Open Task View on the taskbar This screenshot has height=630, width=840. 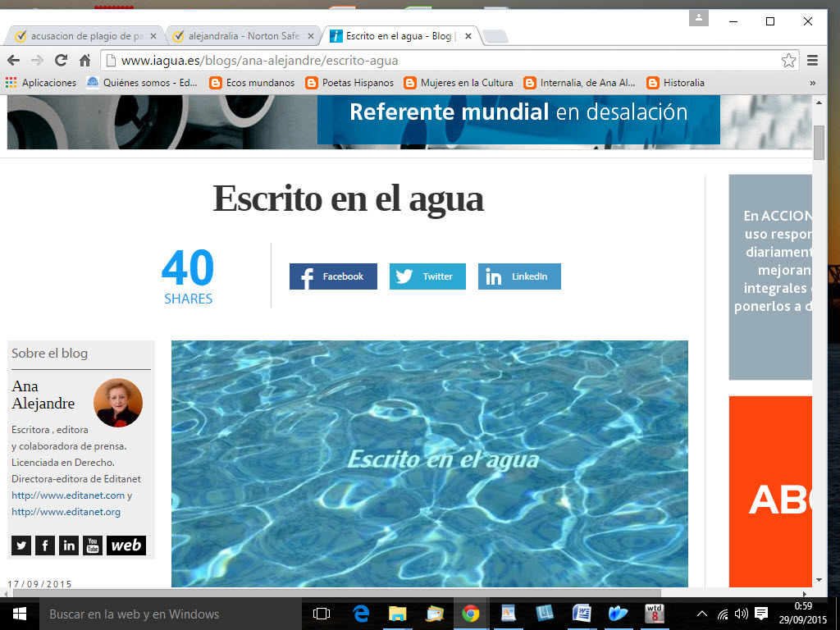click(322, 614)
